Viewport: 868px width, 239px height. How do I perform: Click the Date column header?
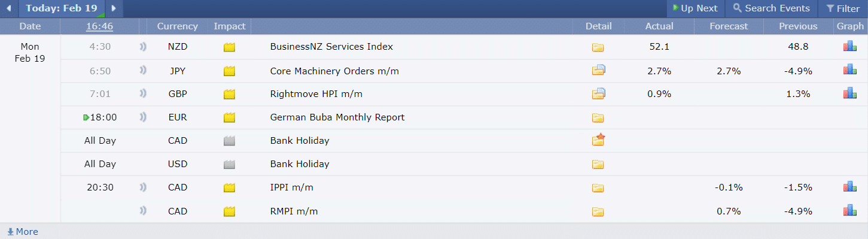point(30,26)
